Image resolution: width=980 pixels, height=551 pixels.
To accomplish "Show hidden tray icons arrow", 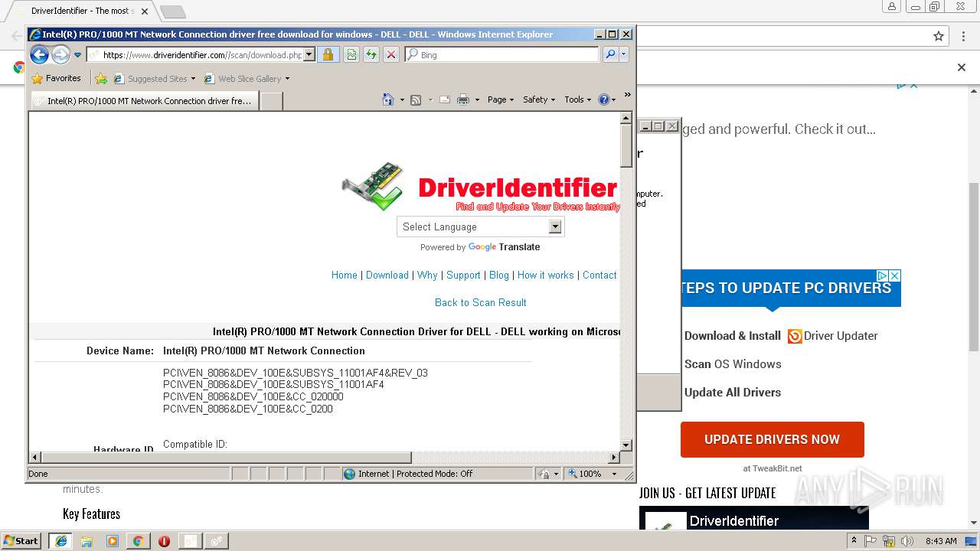I will (854, 541).
